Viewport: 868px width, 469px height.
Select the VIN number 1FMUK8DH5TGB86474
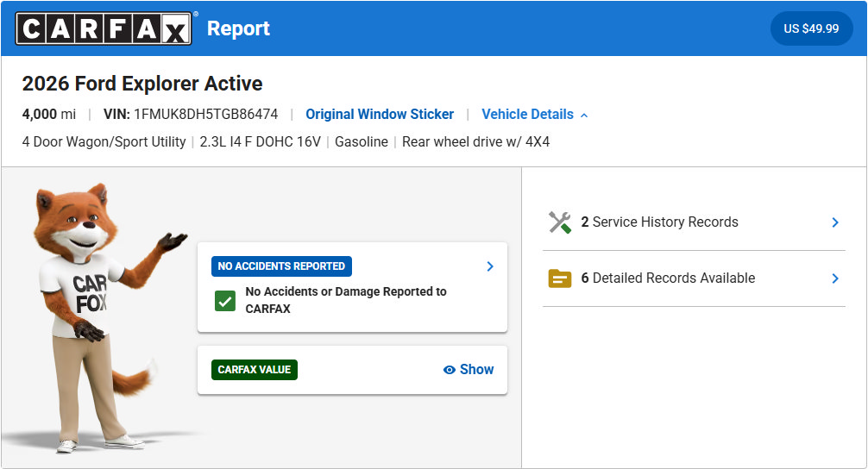coord(206,114)
